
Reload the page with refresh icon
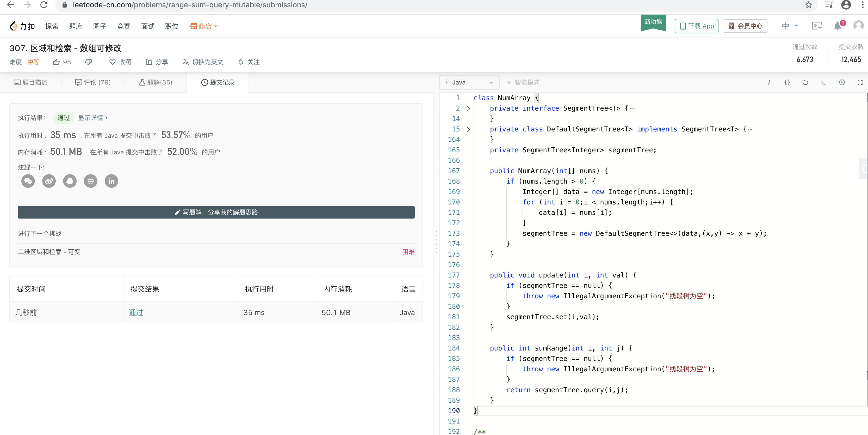pos(44,5)
